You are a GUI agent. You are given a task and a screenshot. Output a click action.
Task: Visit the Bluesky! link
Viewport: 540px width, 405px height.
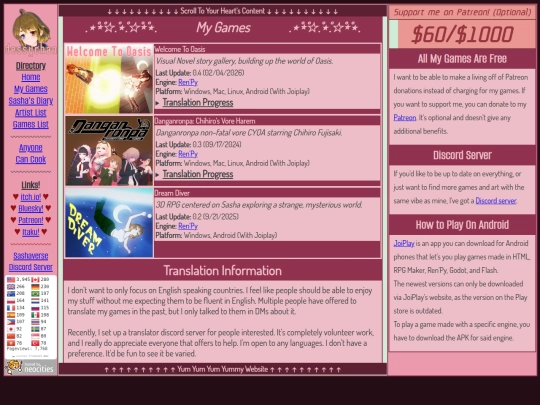(x=31, y=208)
